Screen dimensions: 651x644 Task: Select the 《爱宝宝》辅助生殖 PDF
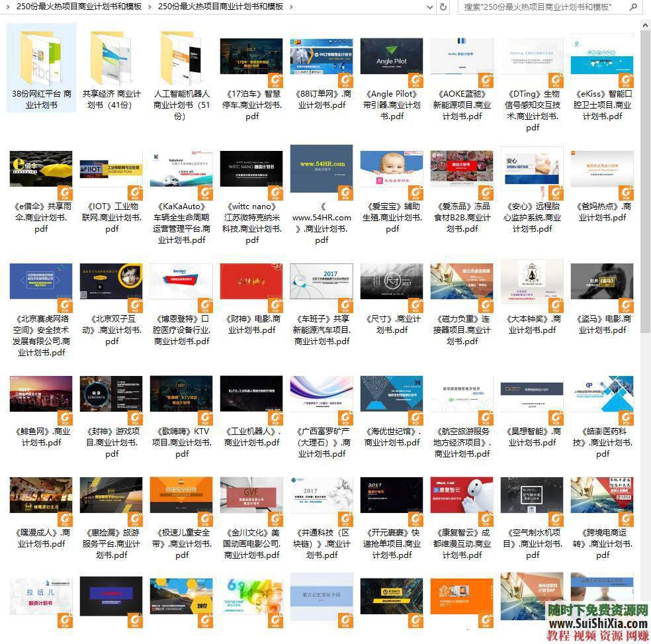[392, 192]
